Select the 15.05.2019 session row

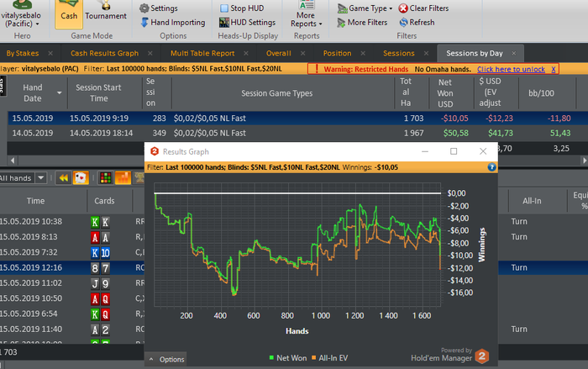tap(297, 118)
